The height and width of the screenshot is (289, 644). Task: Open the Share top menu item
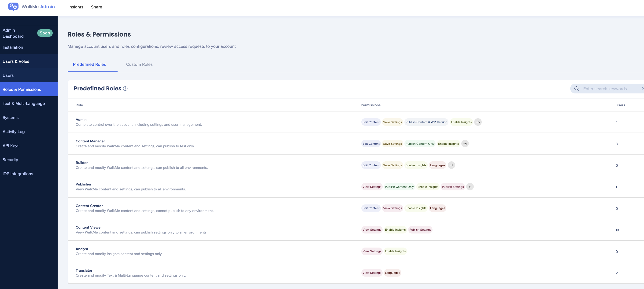96,7
